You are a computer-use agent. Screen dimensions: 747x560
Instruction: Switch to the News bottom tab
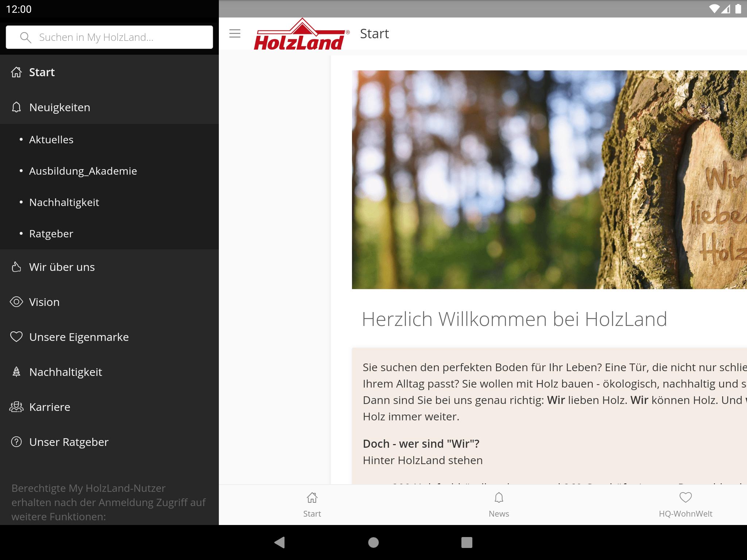[x=499, y=505]
